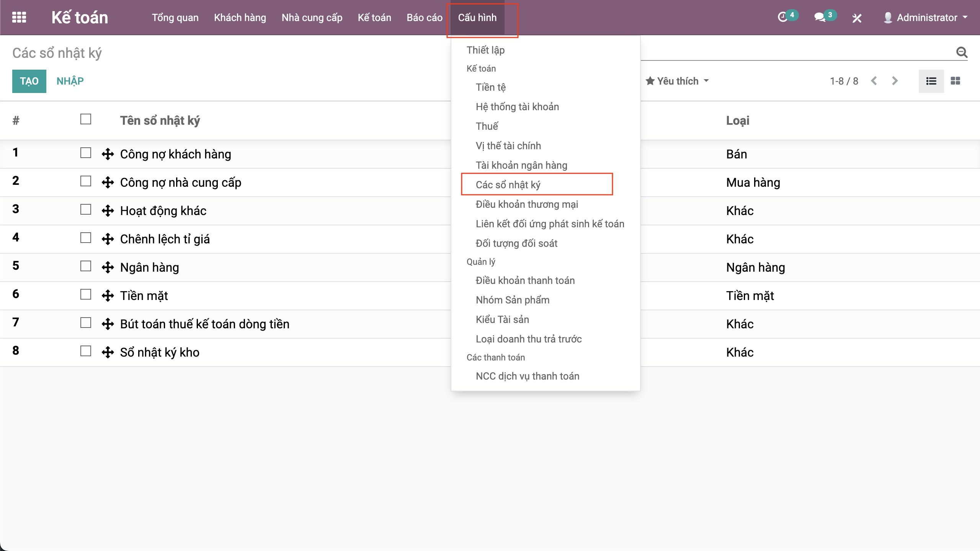
Task: Switch to list view icon
Action: [x=931, y=81]
